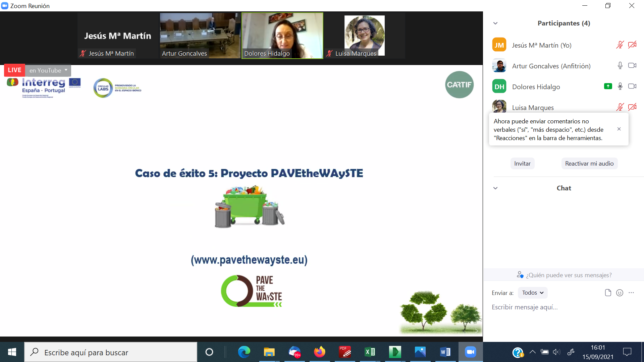Viewport: 644px width, 362px height.
Task: Open the Todos recipient dropdown
Action: pyautogui.click(x=533, y=293)
